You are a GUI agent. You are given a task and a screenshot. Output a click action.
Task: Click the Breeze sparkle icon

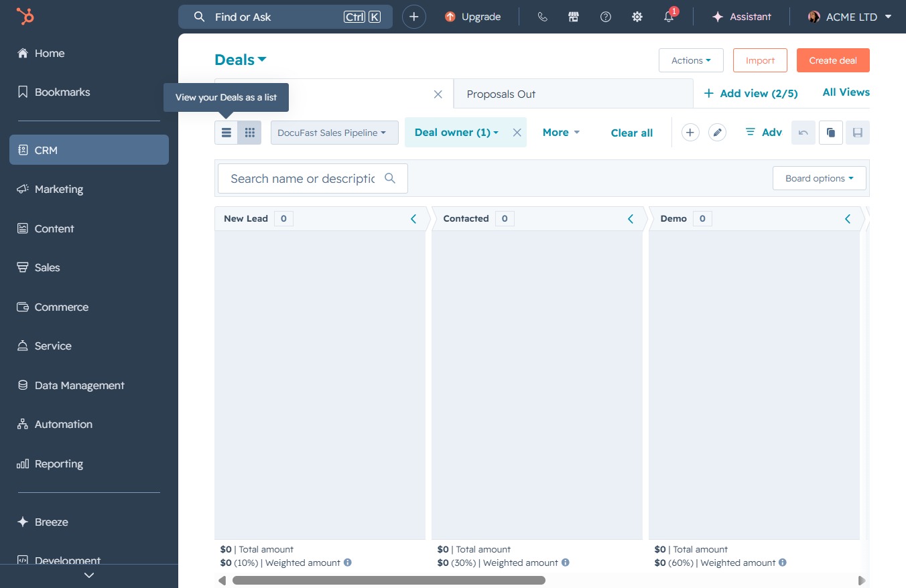23,522
